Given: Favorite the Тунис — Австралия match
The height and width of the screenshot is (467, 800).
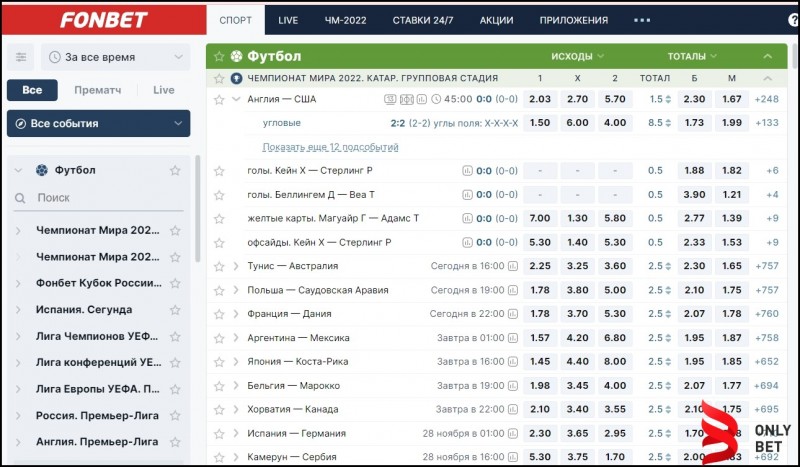Looking at the screenshot, I should pyautogui.click(x=219, y=266).
